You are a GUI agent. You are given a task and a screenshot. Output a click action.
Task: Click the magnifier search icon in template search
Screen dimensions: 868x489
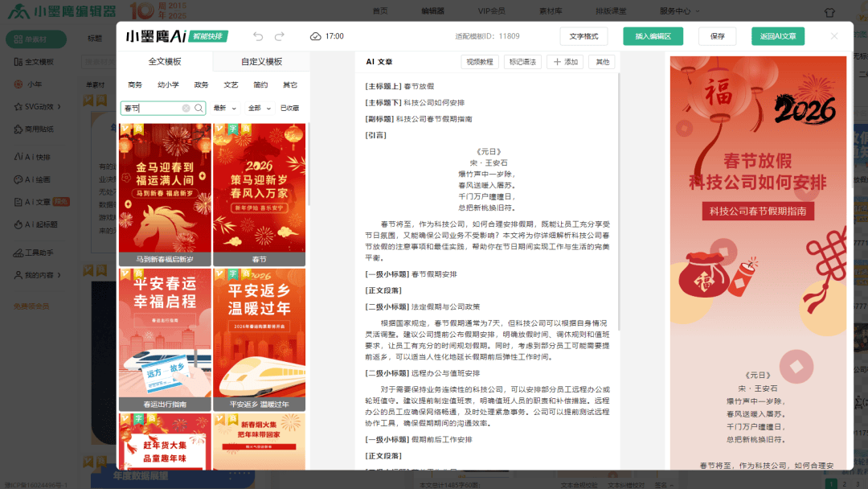point(199,108)
